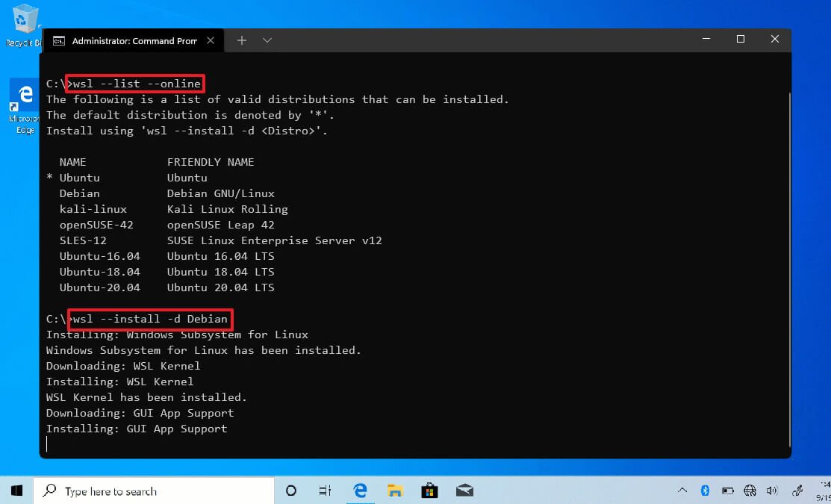Open Task View
The width and height of the screenshot is (831, 504).
(x=325, y=491)
